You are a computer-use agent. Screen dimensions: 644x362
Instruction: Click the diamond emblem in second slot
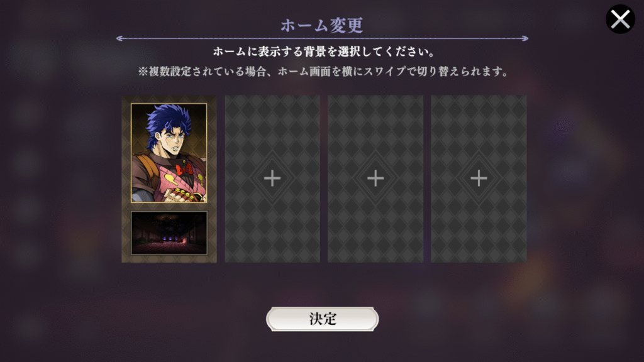272,178
